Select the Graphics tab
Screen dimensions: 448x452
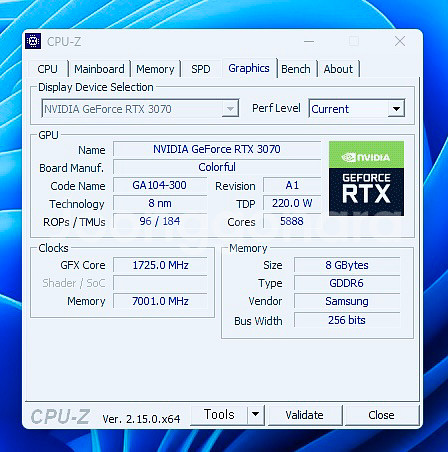249,68
